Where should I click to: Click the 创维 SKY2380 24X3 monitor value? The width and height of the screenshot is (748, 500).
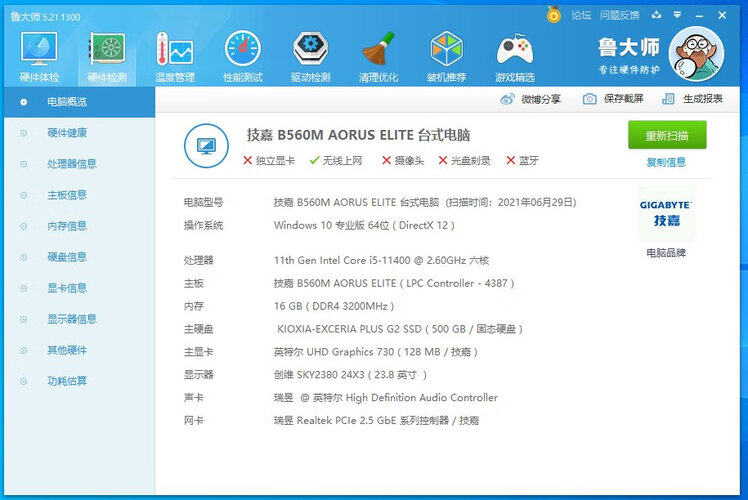(x=350, y=375)
